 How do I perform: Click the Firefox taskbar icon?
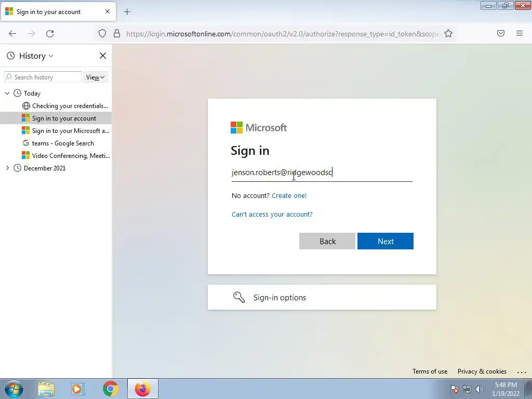pyautogui.click(x=143, y=389)
